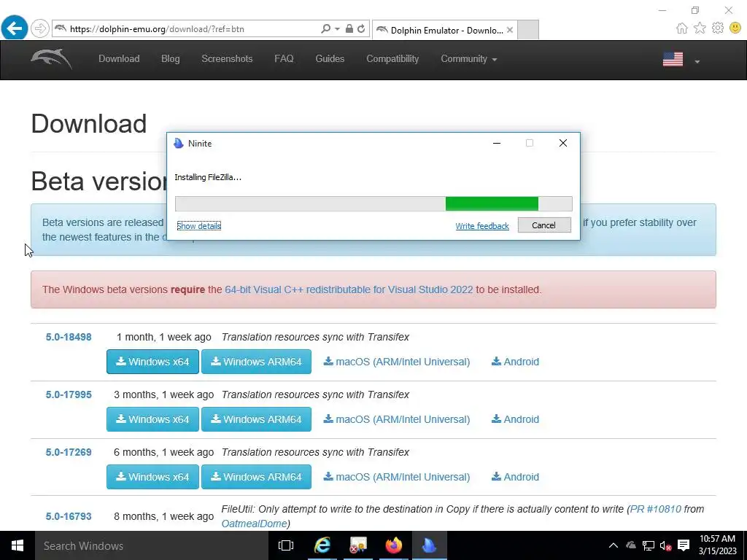Click the Dolphin logo in site header
The height and width of the screenshot is (560, 747).
click(52, 59)
